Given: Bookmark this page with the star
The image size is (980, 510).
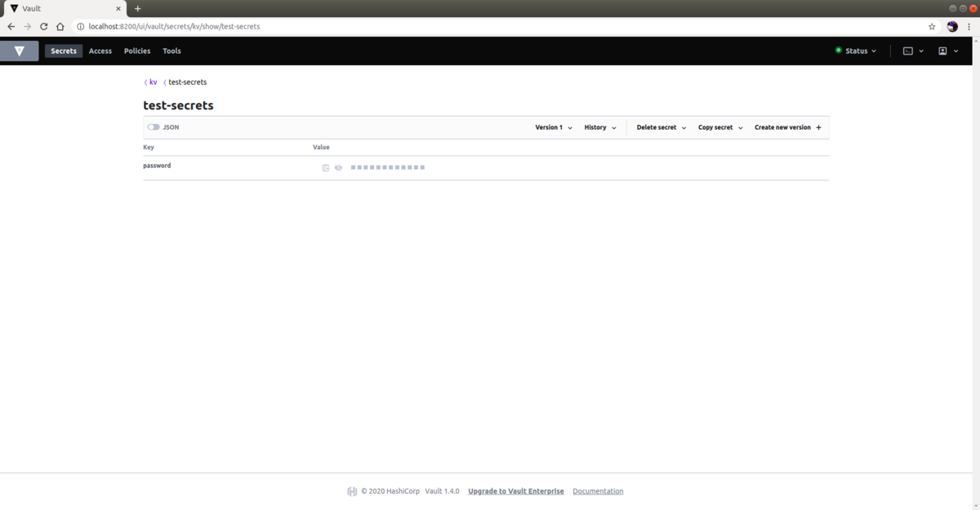Looking at the screenshot, I should [x=932, y=26].
